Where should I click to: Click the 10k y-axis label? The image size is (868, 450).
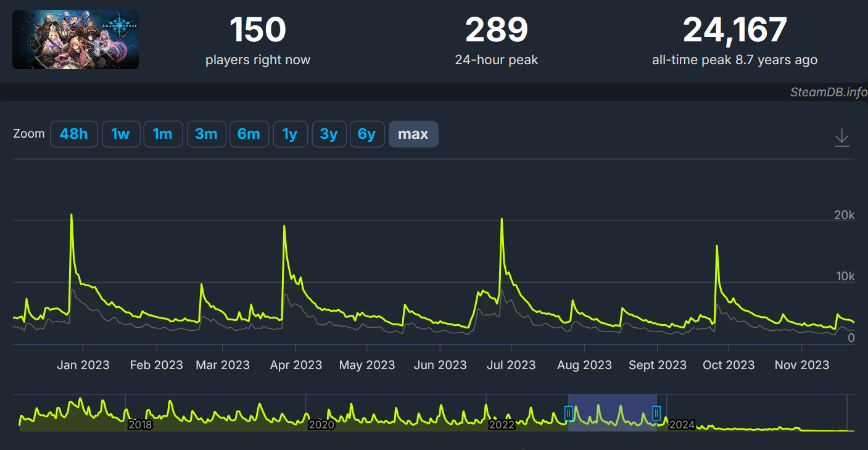pos(845,276)
